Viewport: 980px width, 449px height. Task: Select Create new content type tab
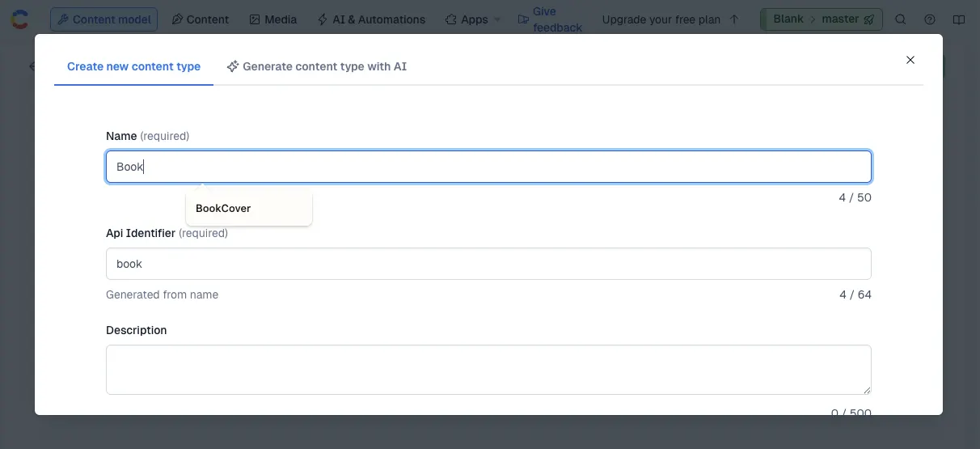133,66
